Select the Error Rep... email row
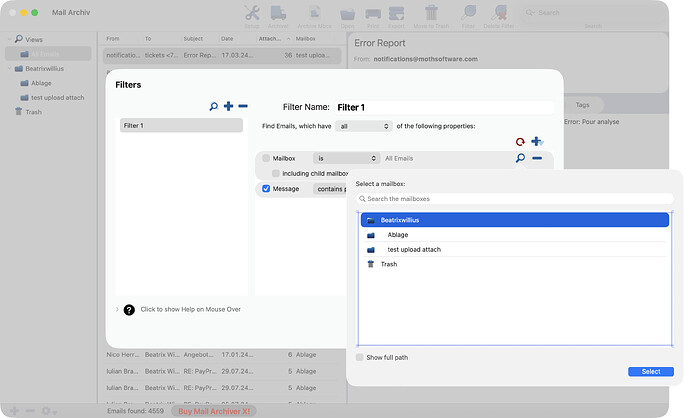 pyautogui.click(x=222, y=55)
